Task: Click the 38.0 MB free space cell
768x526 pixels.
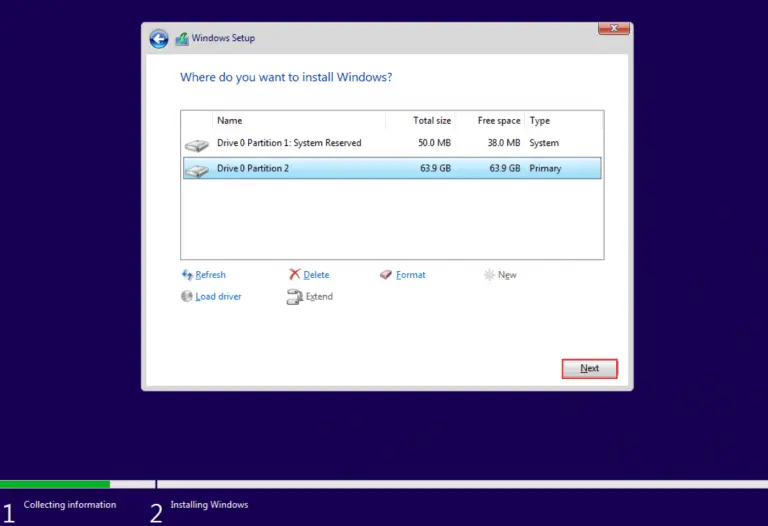Action: coord(504,143)
